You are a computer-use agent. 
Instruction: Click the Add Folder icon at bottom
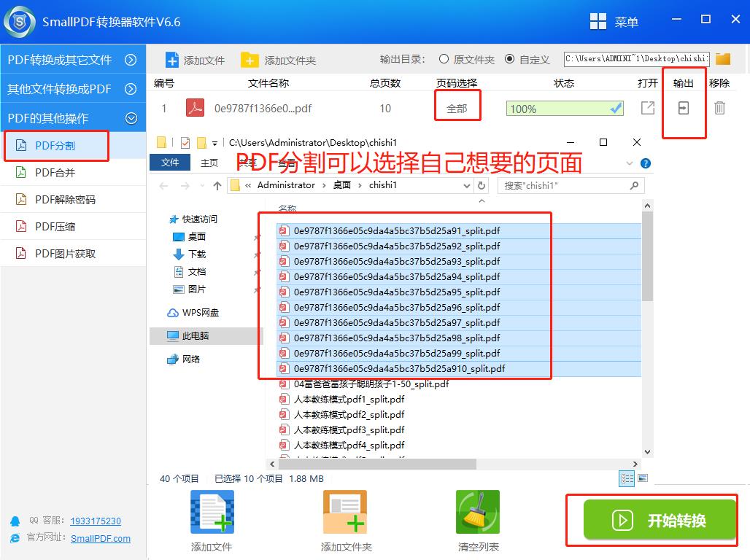[x=345, y=512]
